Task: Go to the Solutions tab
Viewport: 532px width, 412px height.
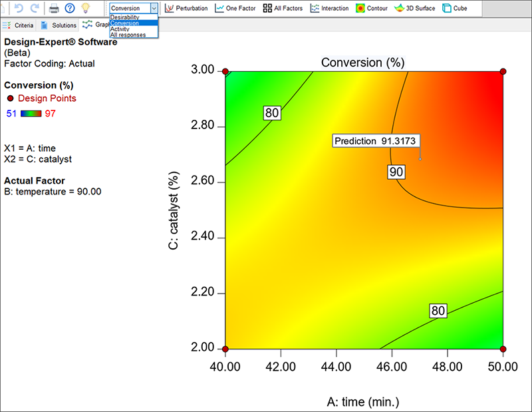Action: coord(59,25)
